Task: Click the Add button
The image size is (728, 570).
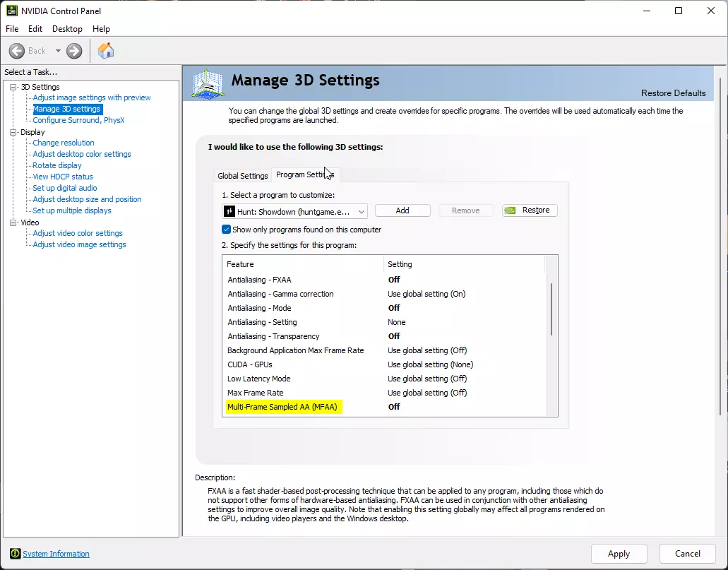Action: click(402, 210)
